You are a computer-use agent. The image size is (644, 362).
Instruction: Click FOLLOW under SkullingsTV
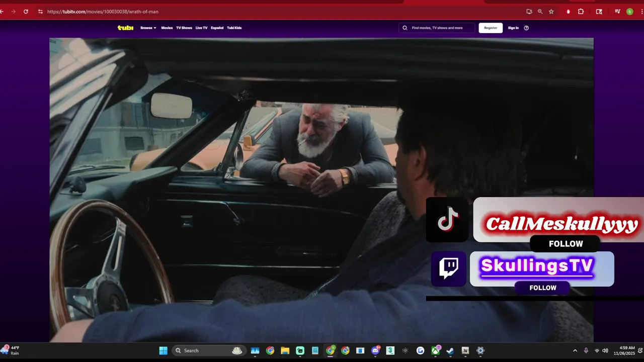(542, 288)
